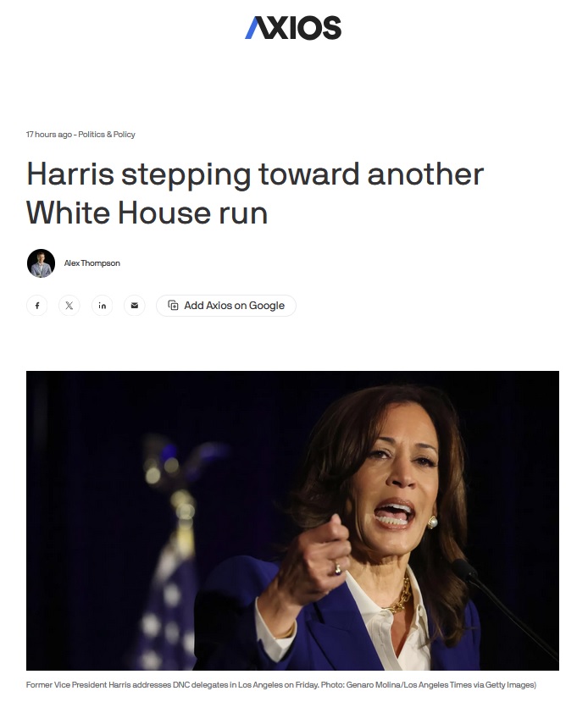Share the article by email
The width and height of the screenshot is (588, 702).
(135, 306)
